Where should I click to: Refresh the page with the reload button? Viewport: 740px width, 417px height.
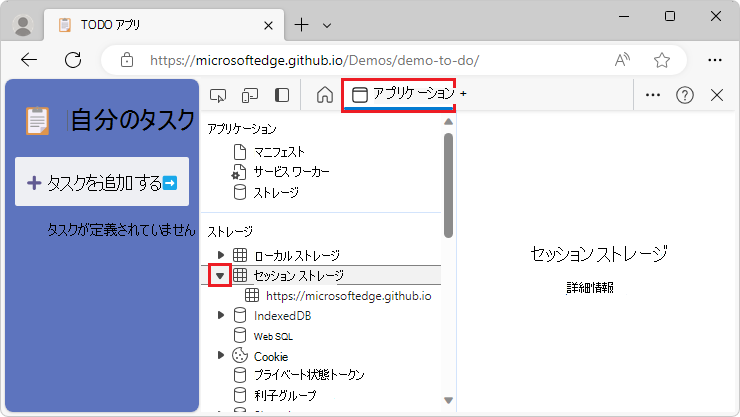[73, 60]
